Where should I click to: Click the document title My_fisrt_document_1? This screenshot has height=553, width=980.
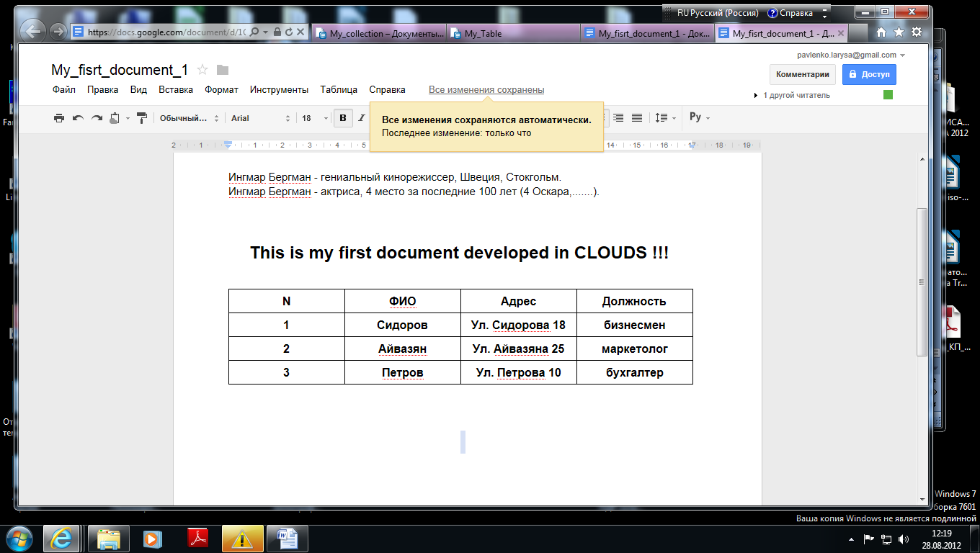point(120,70)
